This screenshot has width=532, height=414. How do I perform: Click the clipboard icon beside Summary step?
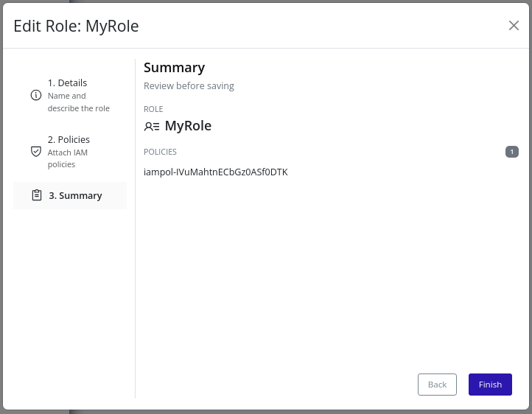[37, 195]
